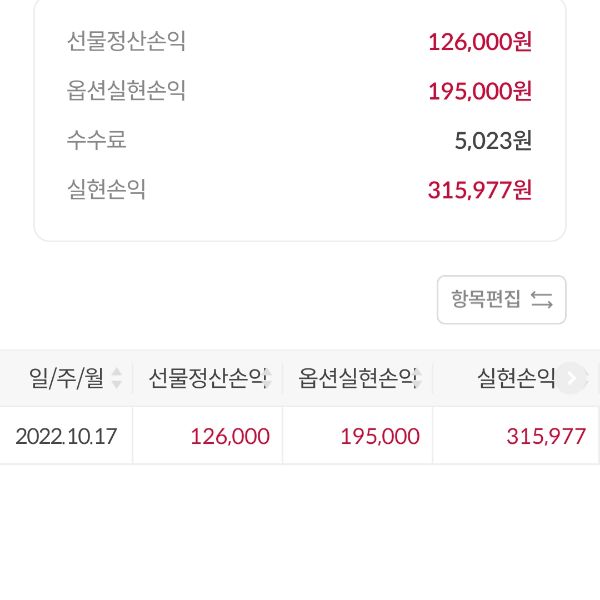The width and height of the screenshot is (600, 600).
Task: Sort by the 일/주/월 sort arrows
Action: pos(117,378)
